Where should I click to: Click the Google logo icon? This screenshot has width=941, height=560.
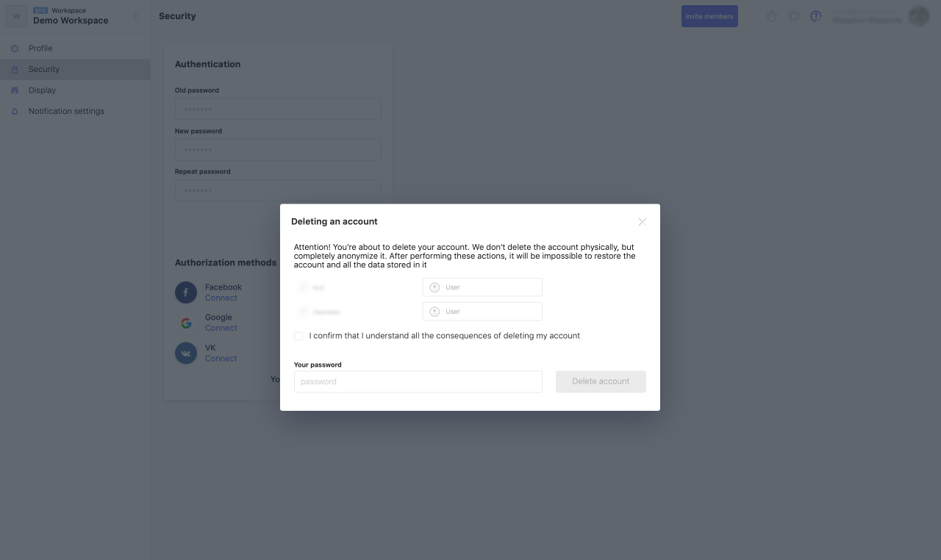pos(186,323)
